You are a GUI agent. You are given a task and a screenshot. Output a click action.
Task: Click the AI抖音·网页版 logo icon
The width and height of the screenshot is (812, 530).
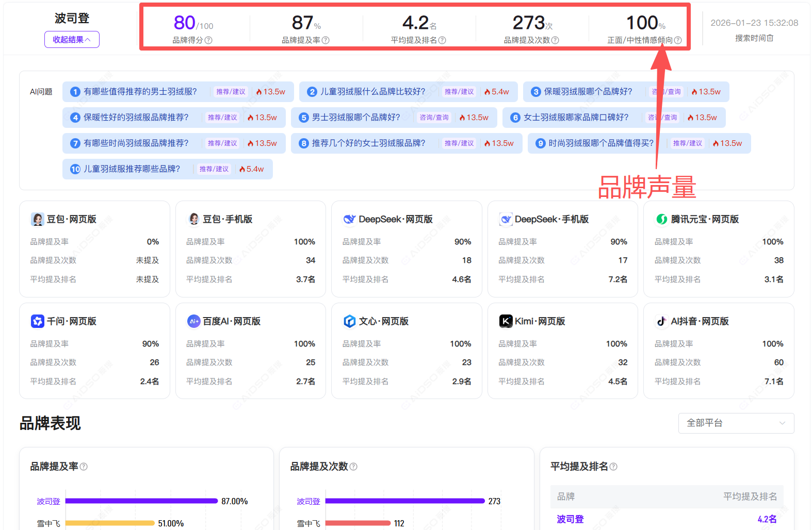click(661, 321)
